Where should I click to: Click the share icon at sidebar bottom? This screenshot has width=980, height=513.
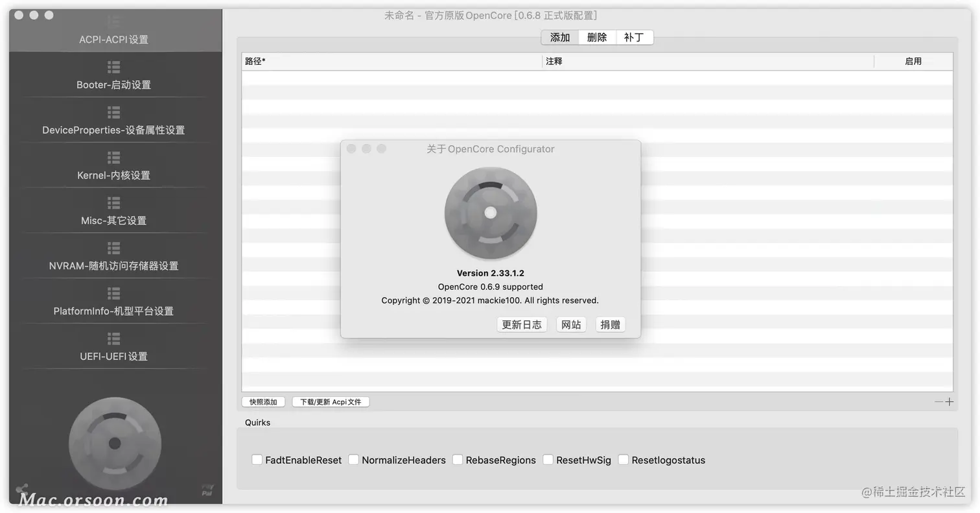(22, 489)
